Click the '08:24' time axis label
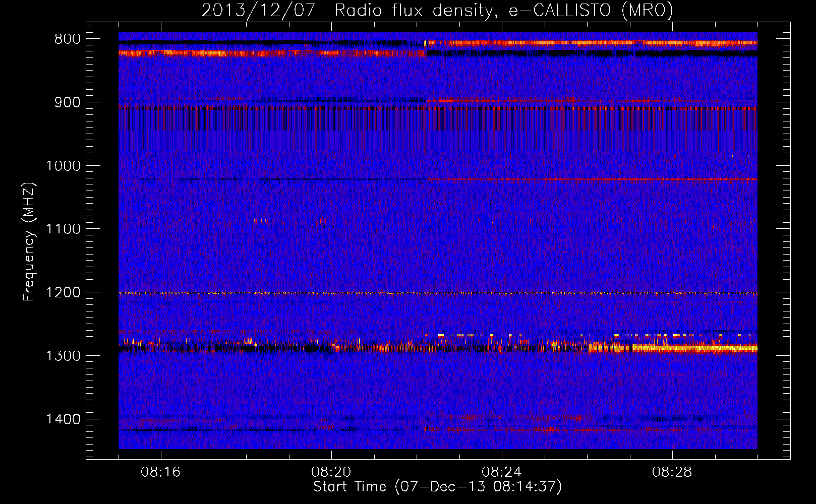 502,472
